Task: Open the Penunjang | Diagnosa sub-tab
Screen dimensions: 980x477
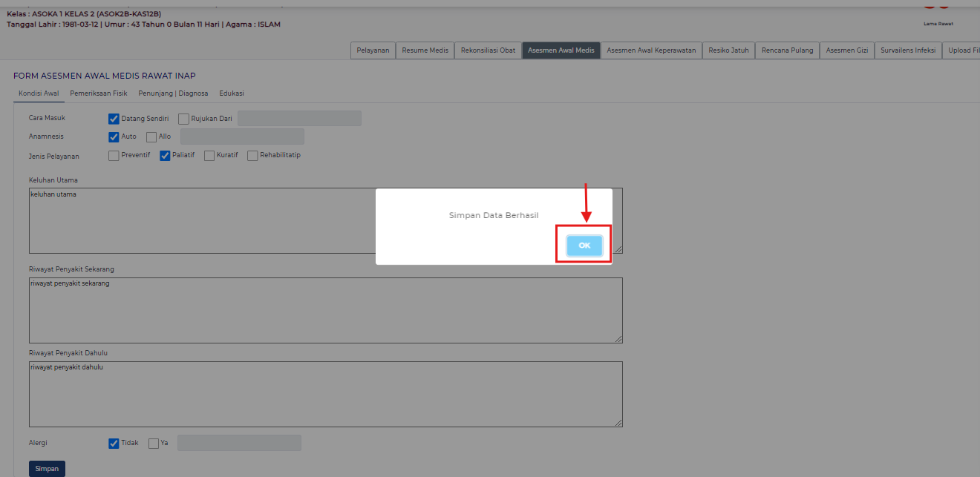Action: tap(173, 93)
